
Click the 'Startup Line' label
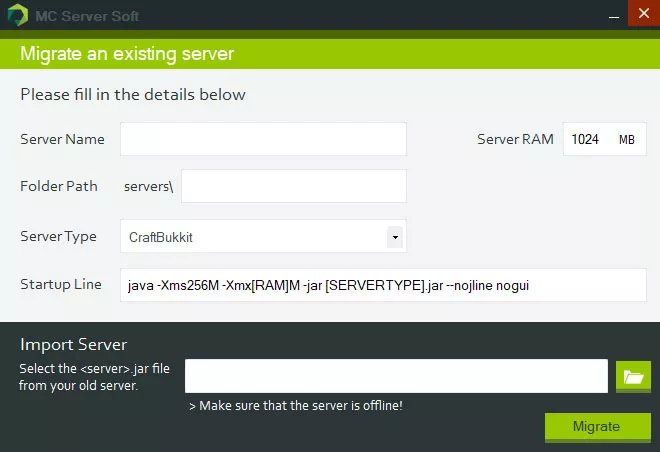pos(61,284)
